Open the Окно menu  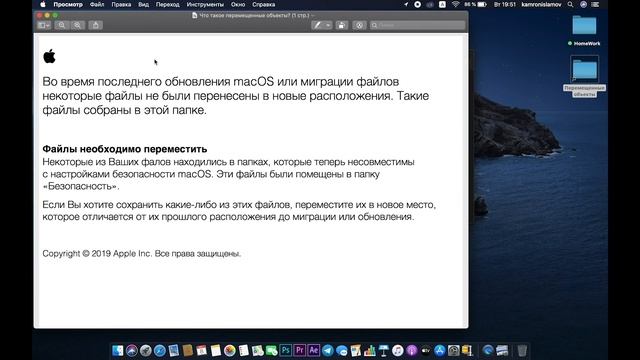[x=238, y=4]
